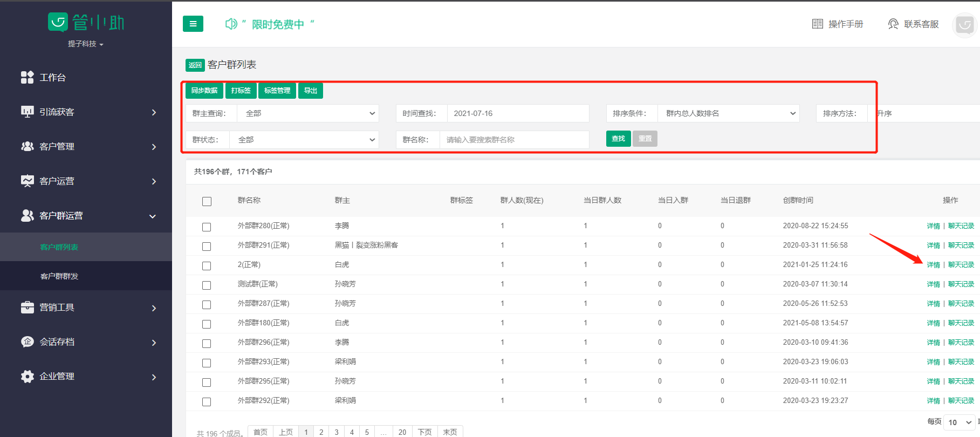Click the 客户管理 people icon
This screenshot has width=980, height=437.
coord(27,146)
